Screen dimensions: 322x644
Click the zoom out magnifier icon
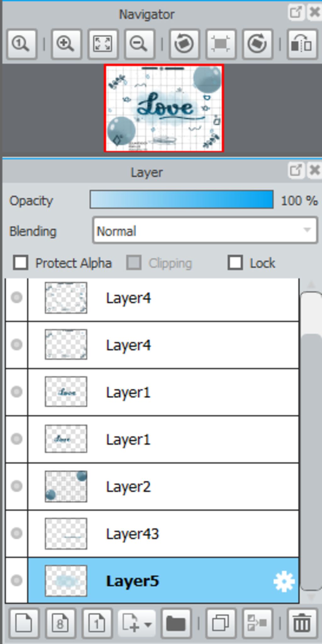click(139, 44)
